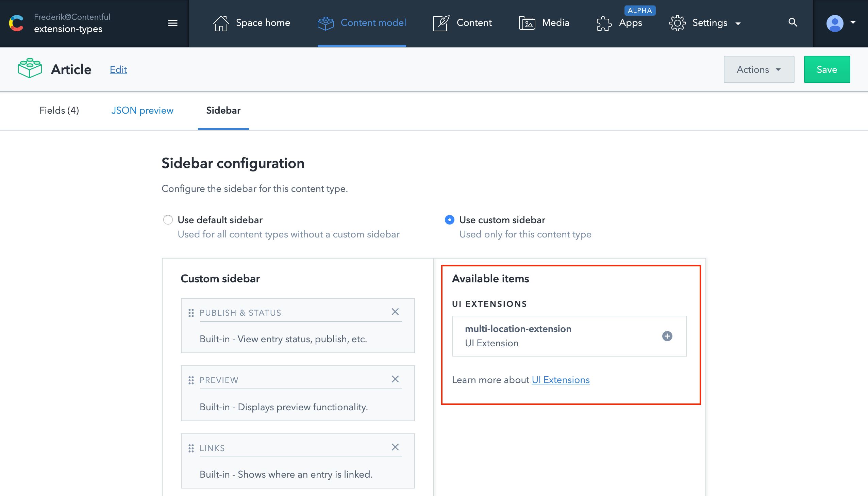This screenshot has height=496, width=868.
Task: Save the sidebar configuration
Action: (x=827, y=69)
